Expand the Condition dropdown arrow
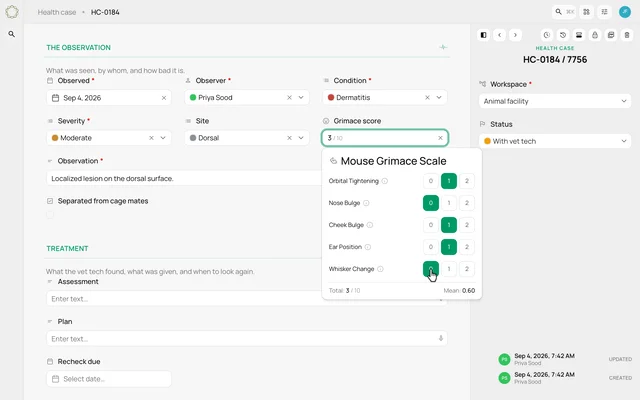The height and width of the screenshot is (400, 640). pos(439,98)
